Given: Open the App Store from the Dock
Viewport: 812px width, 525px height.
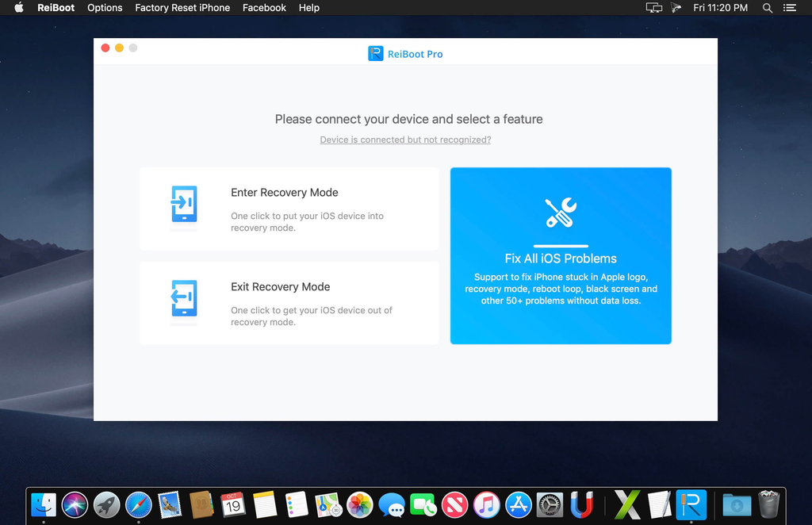Looking at the screenshot, I should 518,504.
